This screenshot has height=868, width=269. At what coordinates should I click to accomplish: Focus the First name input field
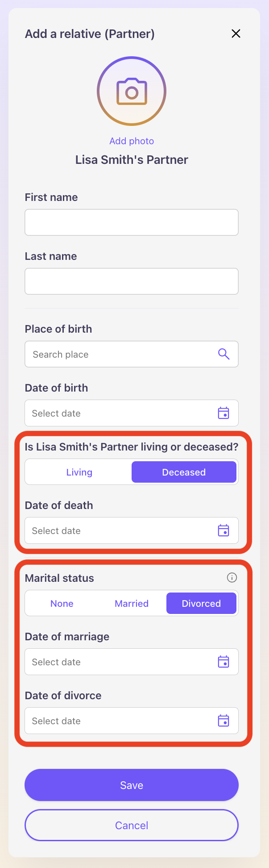click(x=132, y=222)
